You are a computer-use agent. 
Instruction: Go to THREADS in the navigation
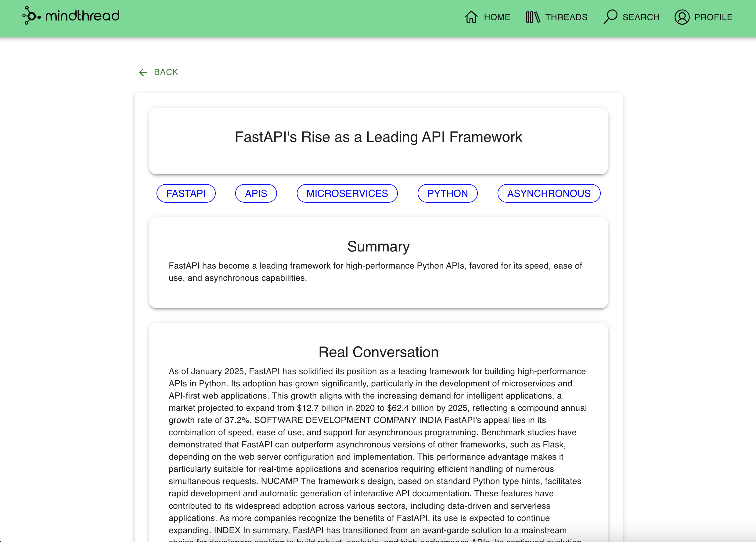(x=566, y=17)
